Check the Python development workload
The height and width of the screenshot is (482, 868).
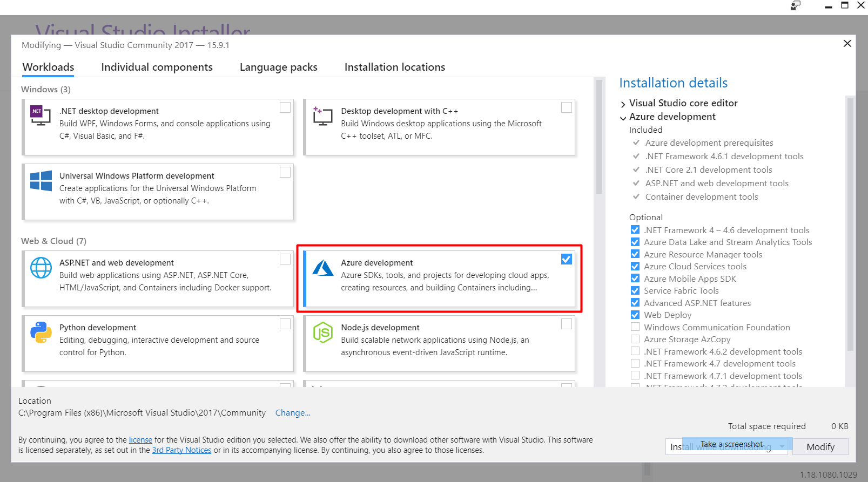click(285, 324)
